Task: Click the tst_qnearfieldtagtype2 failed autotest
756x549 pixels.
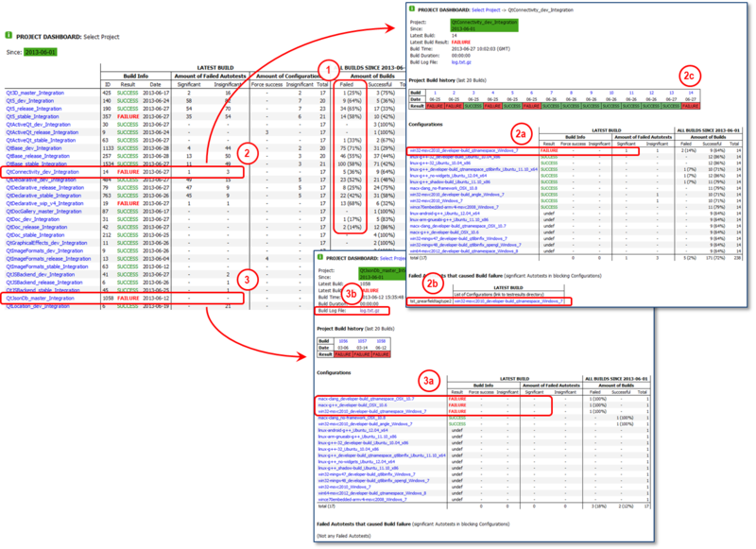Action: pyautogui.click(x=428, y=300)
